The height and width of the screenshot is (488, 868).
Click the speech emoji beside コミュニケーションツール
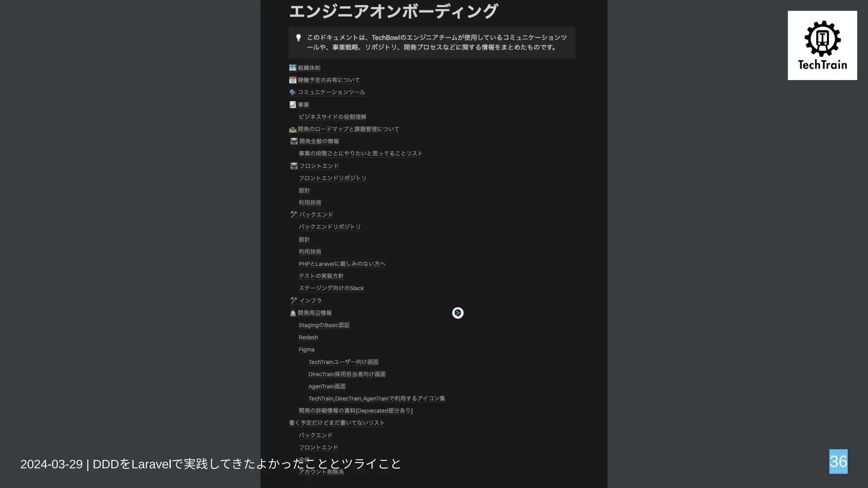(293, 92)
